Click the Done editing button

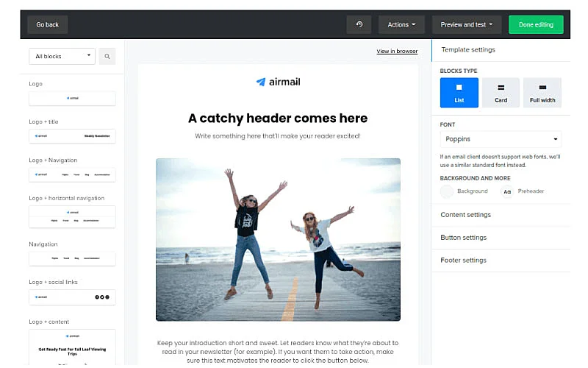point(536,24)
